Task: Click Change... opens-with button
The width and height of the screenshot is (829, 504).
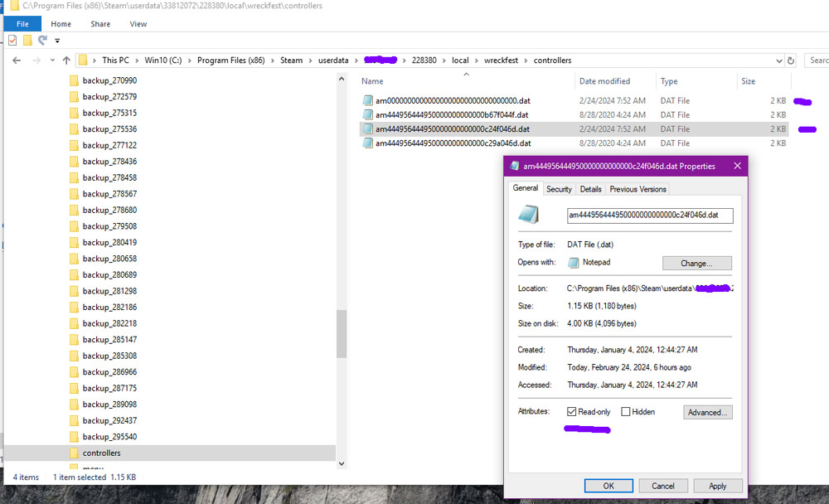Action: pos(697,264)
